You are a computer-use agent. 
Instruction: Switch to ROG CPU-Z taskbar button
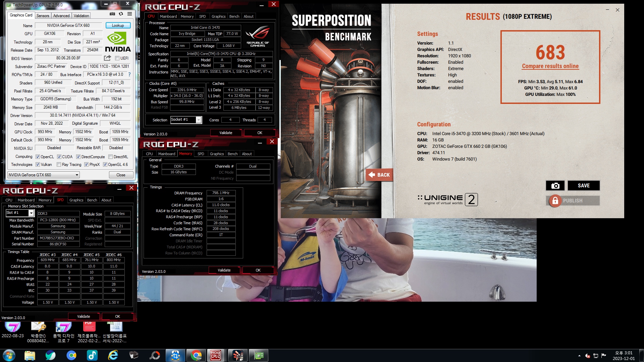click(216, 355)
